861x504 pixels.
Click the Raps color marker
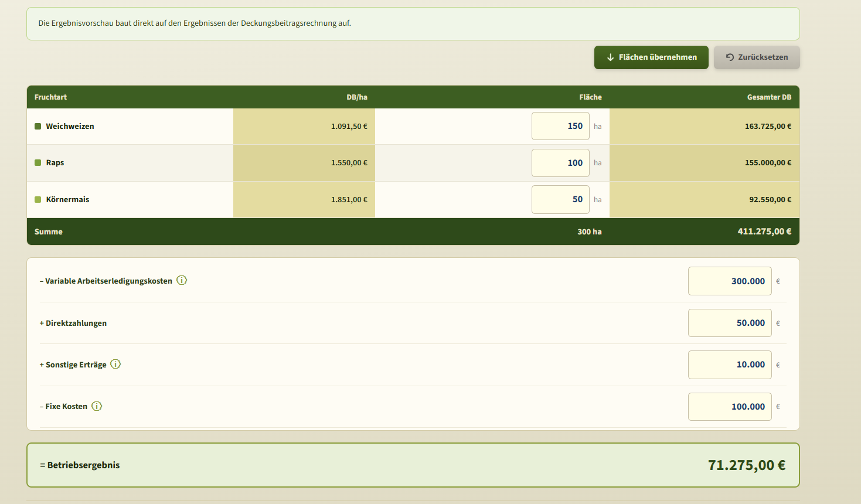[38, 163]
